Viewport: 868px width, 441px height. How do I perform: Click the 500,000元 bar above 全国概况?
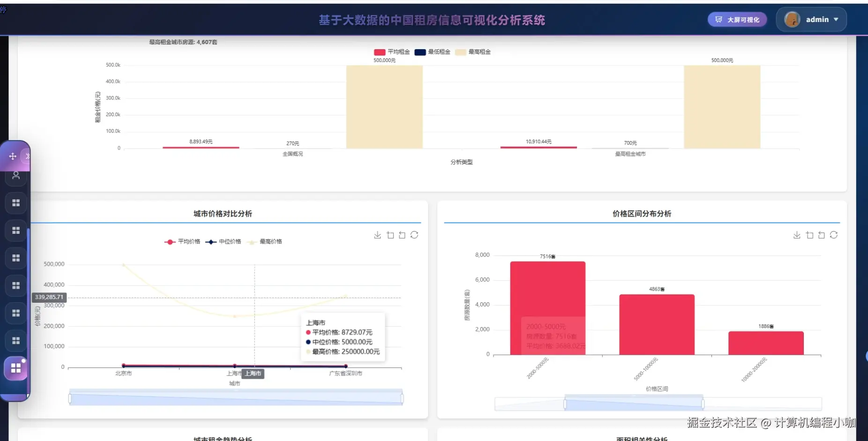384,107
